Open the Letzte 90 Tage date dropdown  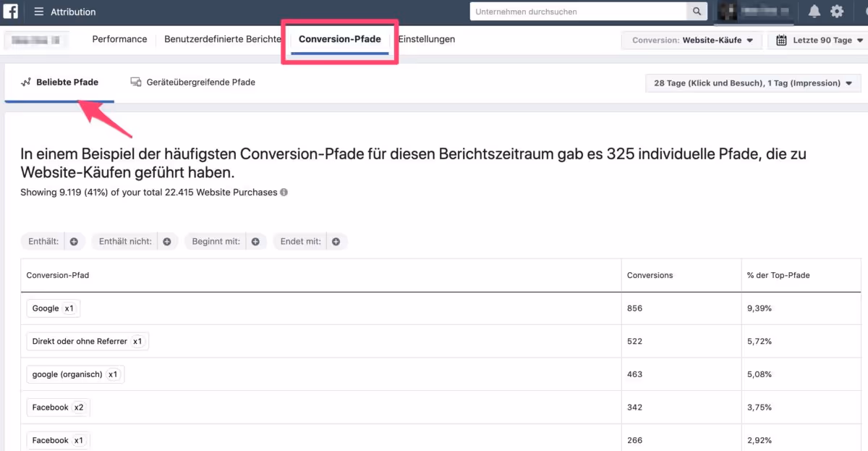tap(817, 41)
